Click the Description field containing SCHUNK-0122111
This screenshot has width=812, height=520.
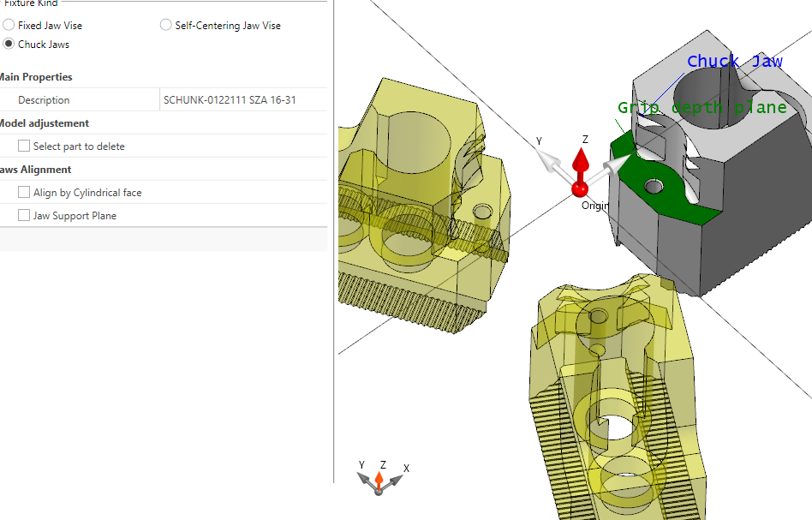tap(242, 100)
